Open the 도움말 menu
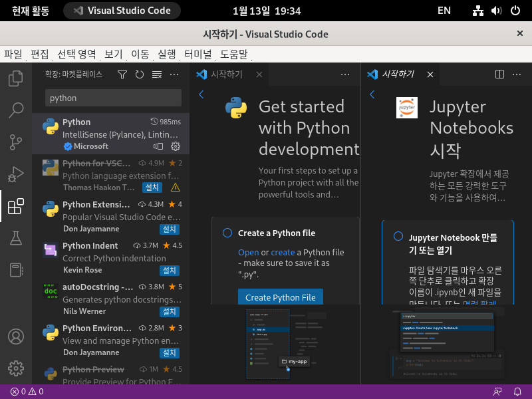 point(234,54)
